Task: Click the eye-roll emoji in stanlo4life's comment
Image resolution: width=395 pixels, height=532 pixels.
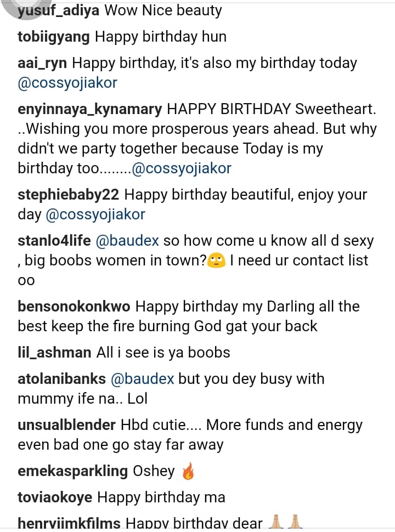Action: coord(217,261)
